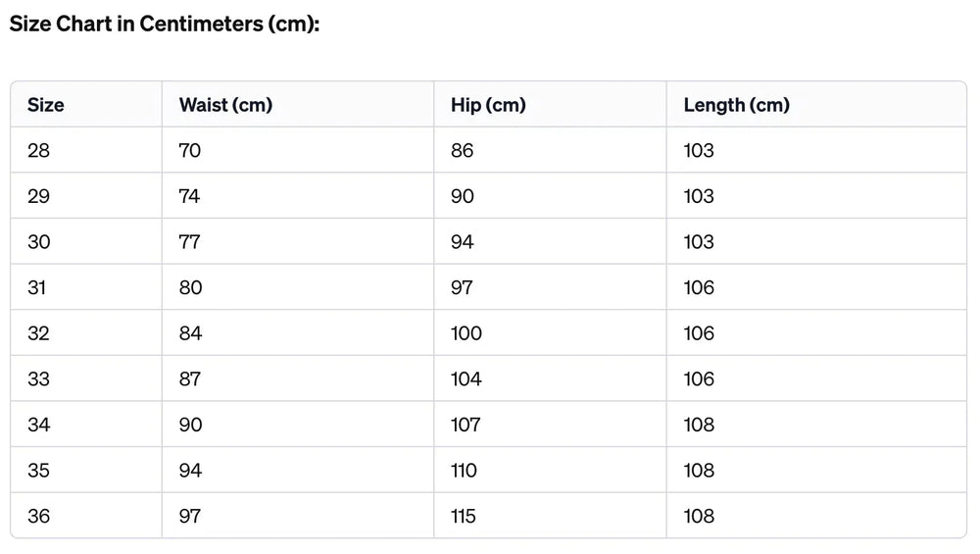
Task: Select the size 28 cell
Action: click(38, 151)
